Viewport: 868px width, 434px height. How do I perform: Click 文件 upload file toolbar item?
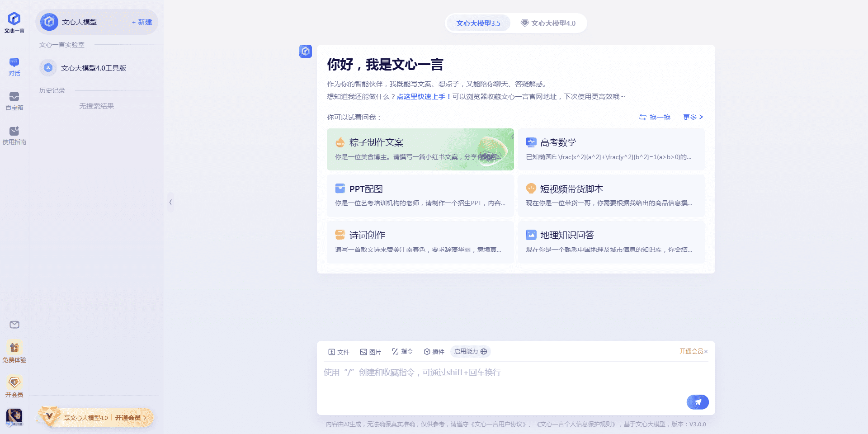(339, 352)
